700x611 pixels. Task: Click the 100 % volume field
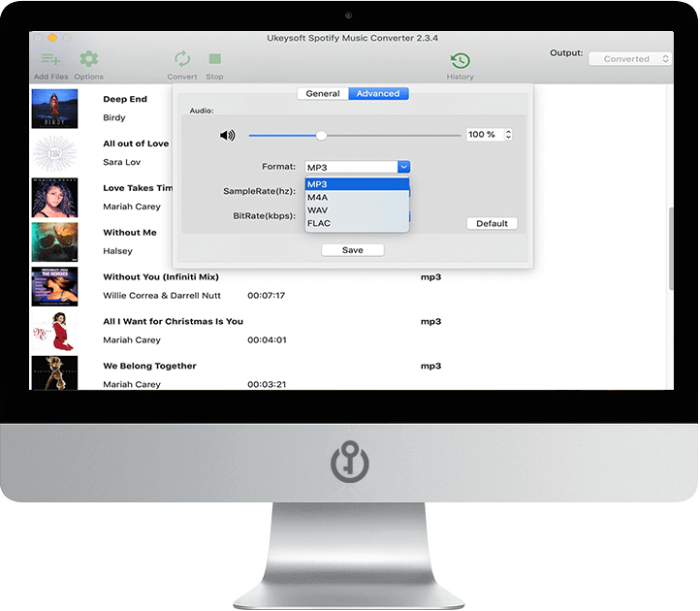click(485, 135)
